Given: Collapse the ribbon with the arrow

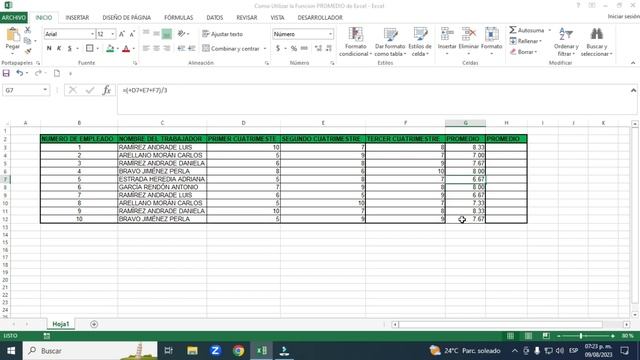Looking at the screenshot, I should tap(633, 63).
